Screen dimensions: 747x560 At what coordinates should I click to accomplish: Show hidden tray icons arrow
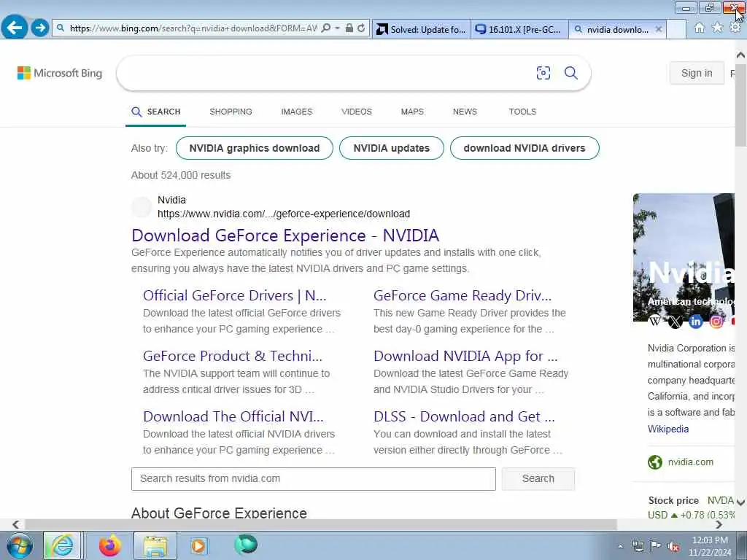point(620,546)
